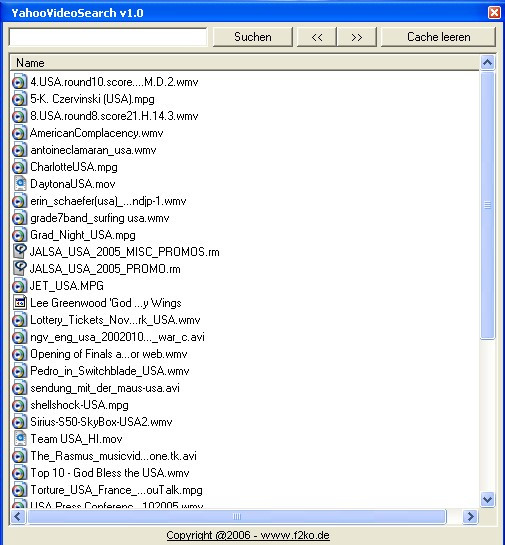
Task: Click the file icon beside 4.USA.round10.score....M.D.2.wmv
Action: [x=19, y=82]
